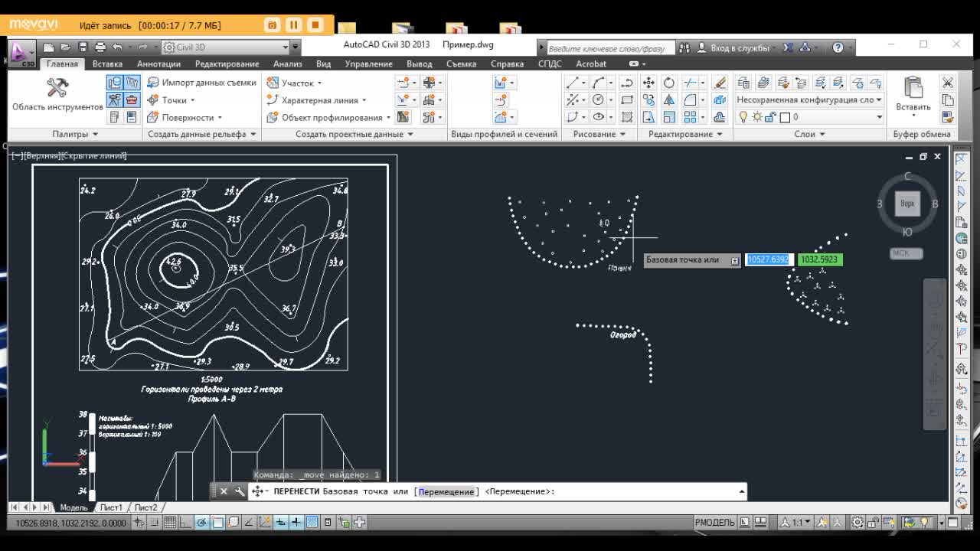The width and height of the screenshot is (980, 551).
Task: Click the Save icon in quick access toolbar
Action: click(x=83, y=47)
